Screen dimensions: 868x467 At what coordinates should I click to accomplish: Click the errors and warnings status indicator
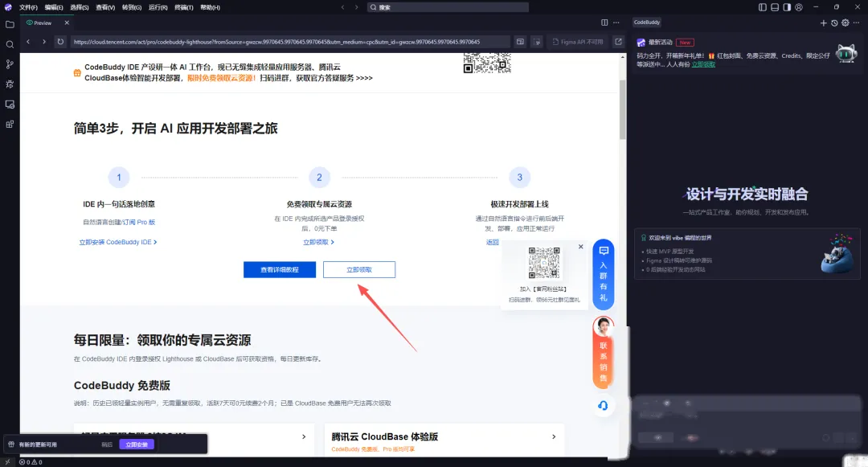[x=31, y=462]
